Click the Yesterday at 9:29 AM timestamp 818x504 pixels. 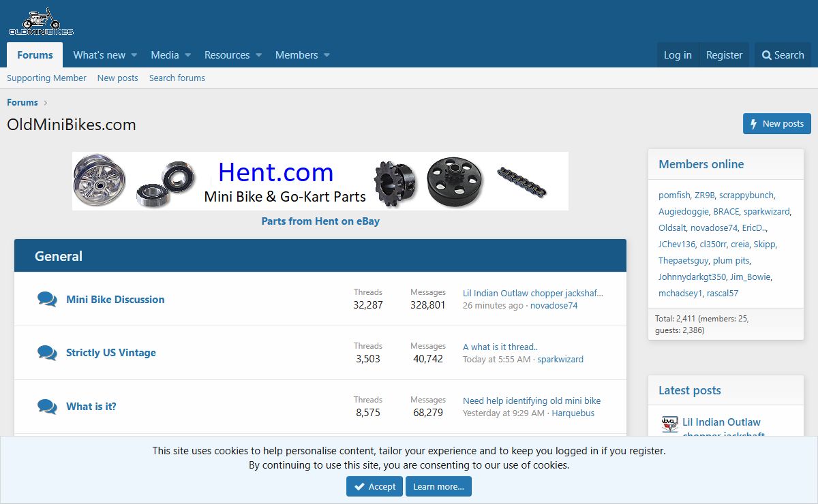(504, 413)
